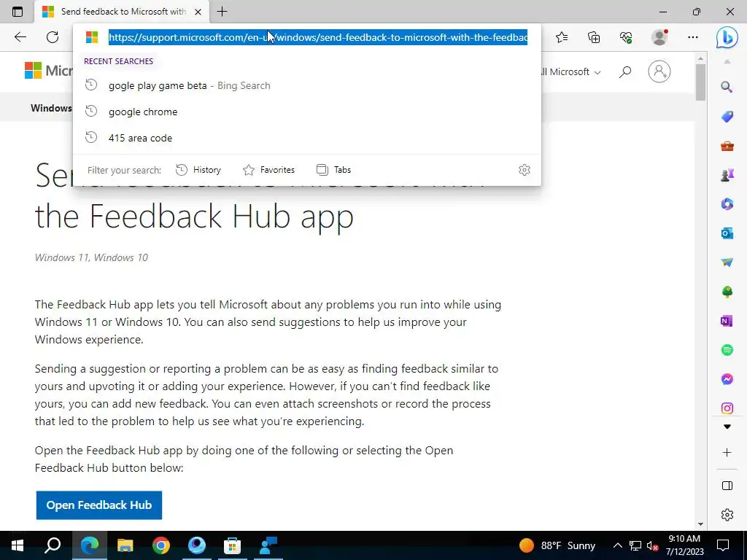Go back with the browser back arrow

point(20,37)
